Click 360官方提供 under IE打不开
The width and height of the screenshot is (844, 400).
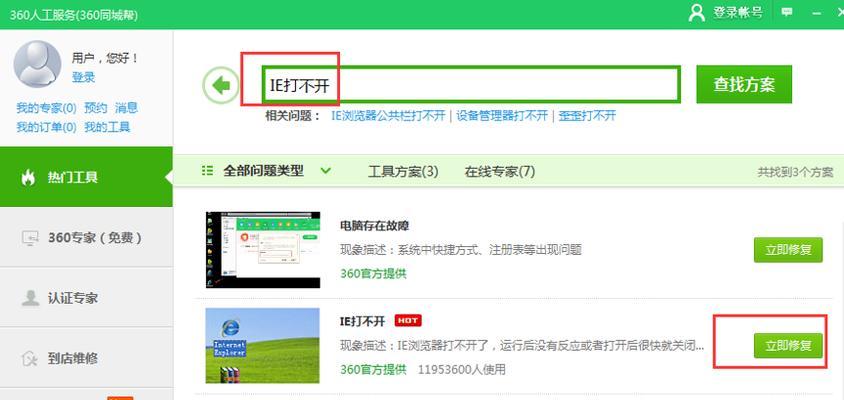point(374,370)
